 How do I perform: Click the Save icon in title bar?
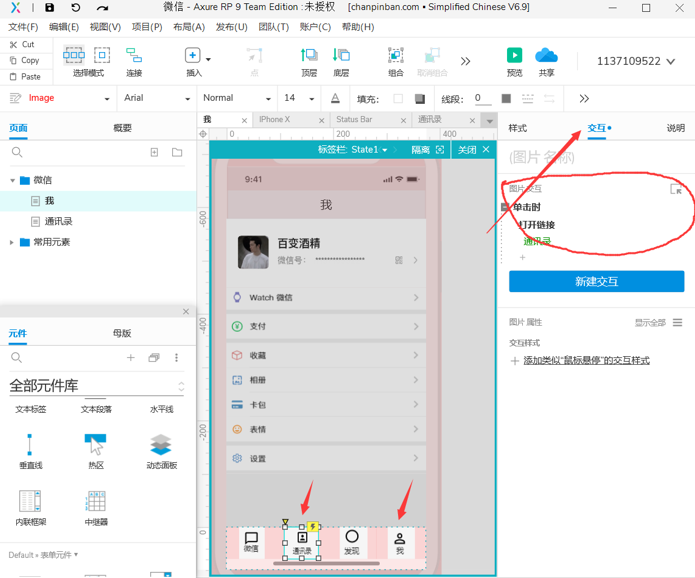(x=50, y=8)
